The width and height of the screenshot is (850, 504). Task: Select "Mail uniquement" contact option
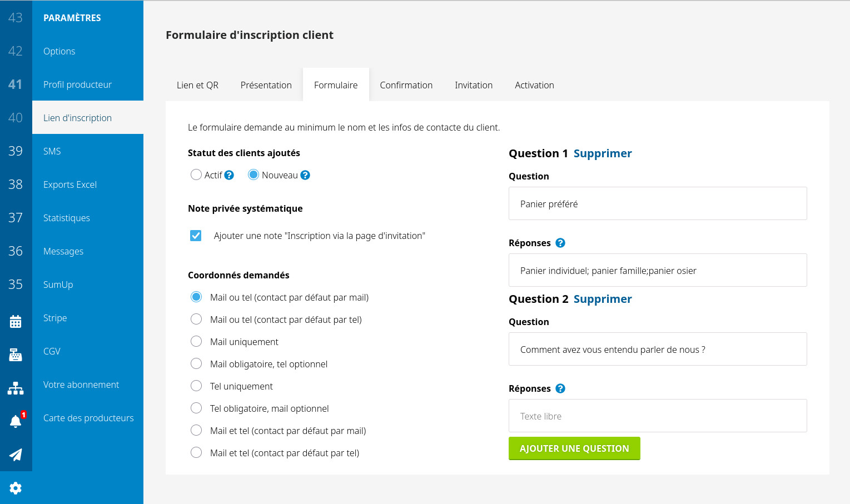coord(196,341)
